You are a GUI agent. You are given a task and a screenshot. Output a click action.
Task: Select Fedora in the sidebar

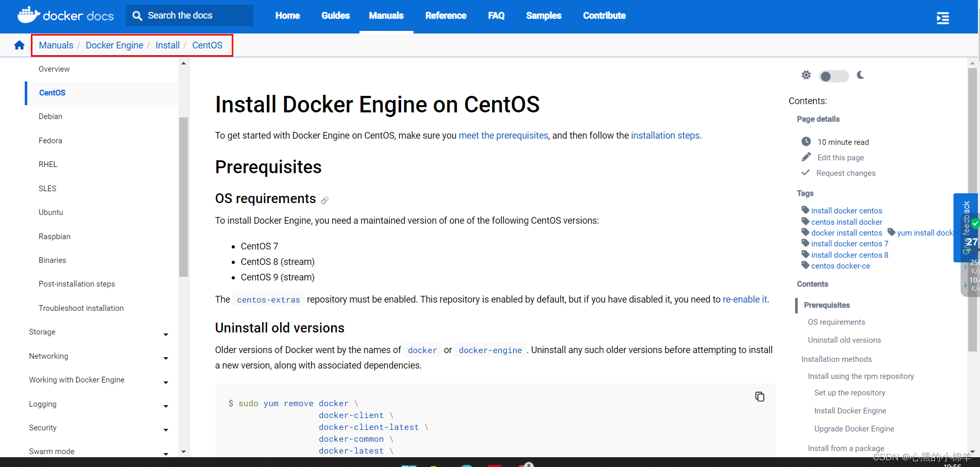(x=50, y=141)
